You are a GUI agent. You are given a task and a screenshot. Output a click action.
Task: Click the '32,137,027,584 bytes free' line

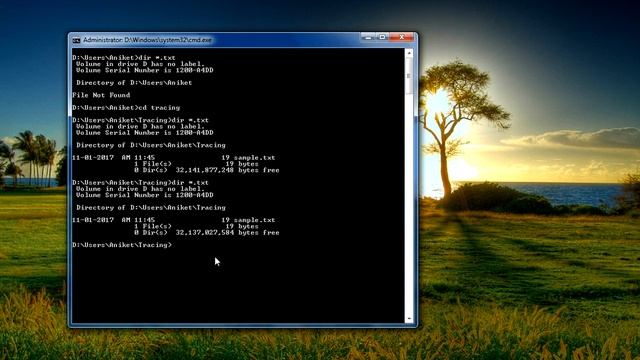pos(207,233)
